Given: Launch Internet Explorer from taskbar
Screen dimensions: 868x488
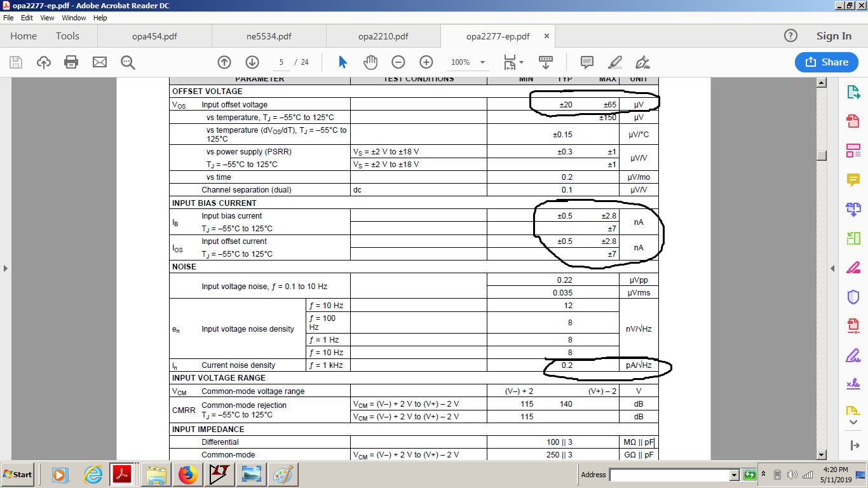Looking at the screenshot, I should pyautogui.click(x=93, y=475).
